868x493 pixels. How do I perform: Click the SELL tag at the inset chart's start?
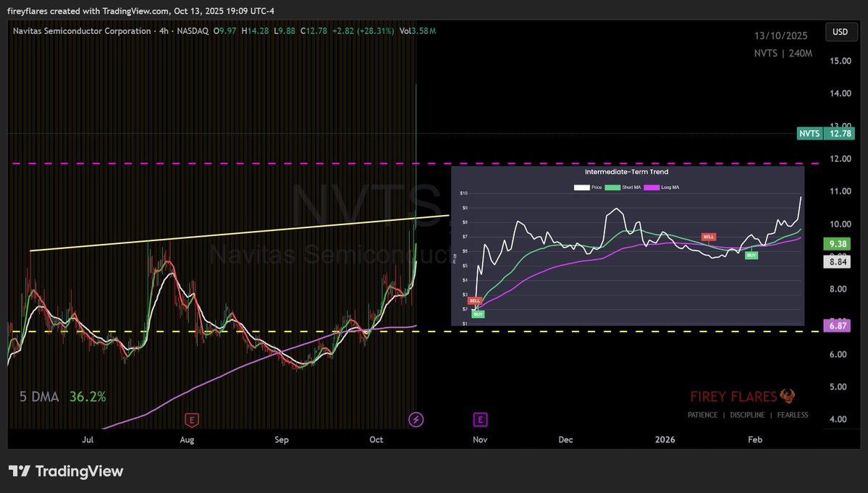click(475, 300)
